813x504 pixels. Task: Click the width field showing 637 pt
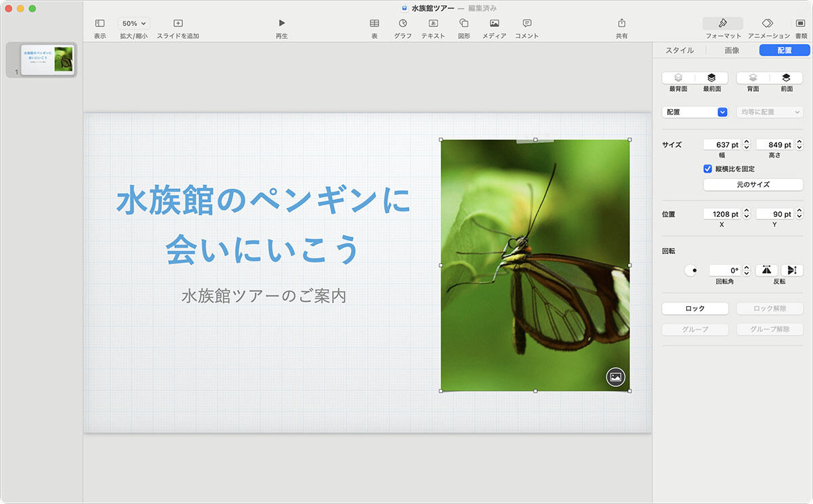(722, 144)
